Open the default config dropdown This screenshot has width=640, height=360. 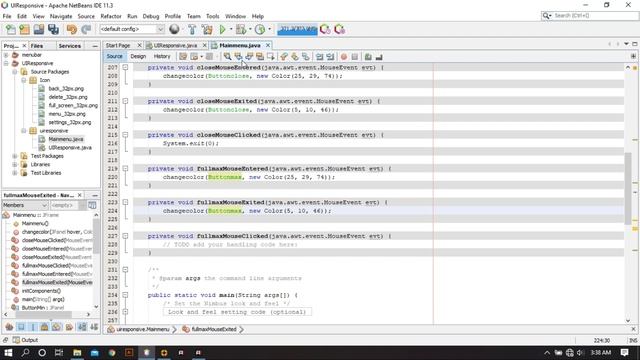[x=132, y=29]
